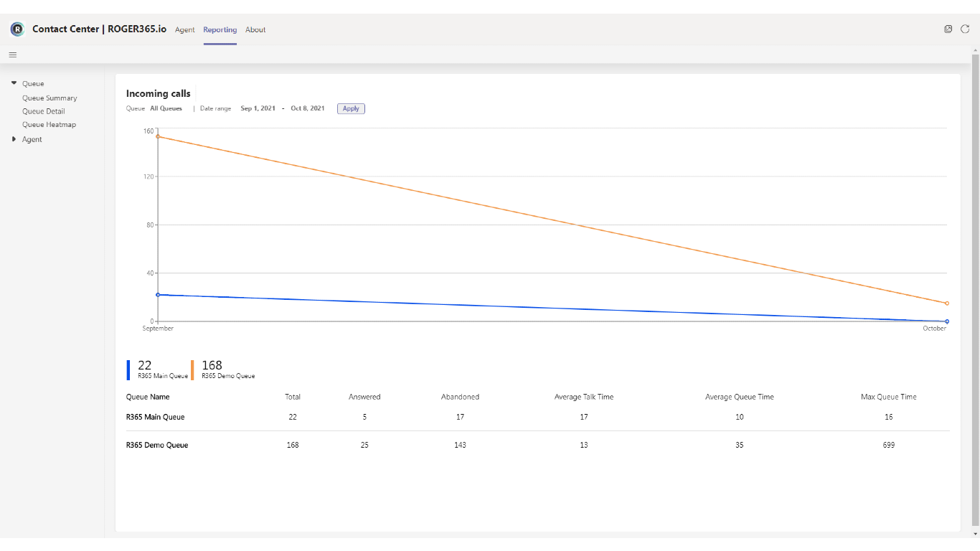The width and height of the screenshot is (980, 551).
Task: Collapse the Queue tree section
Action: (x=14, y=83)
